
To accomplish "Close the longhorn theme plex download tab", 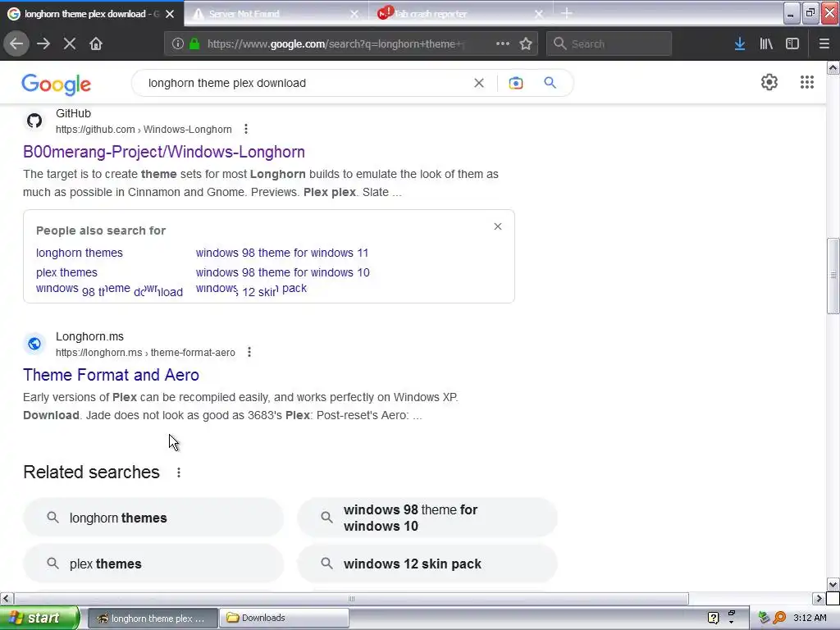I will pos(170,14).
